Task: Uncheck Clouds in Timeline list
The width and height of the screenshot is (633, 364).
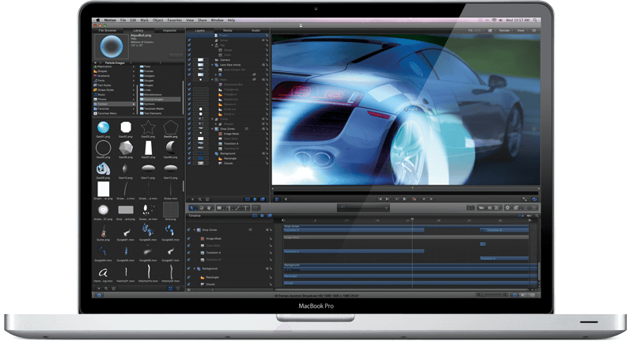Action: coord(188,284)
